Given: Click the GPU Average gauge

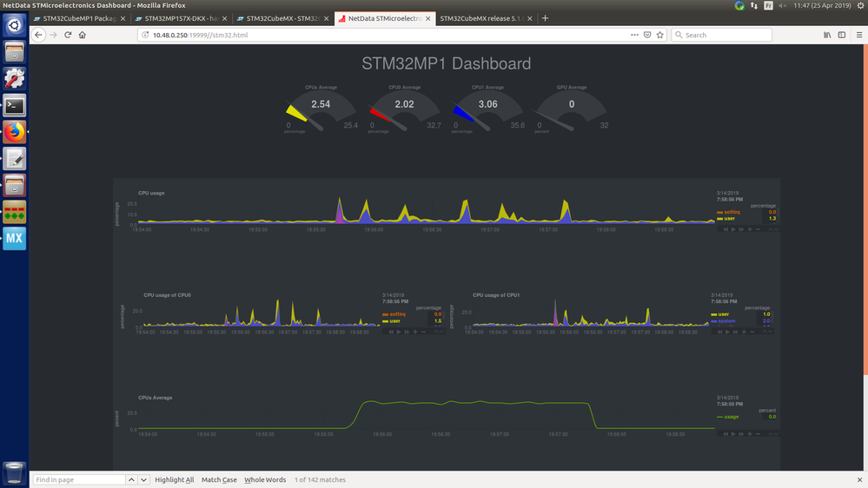Looking at the screenshot, I should (572, 109).
